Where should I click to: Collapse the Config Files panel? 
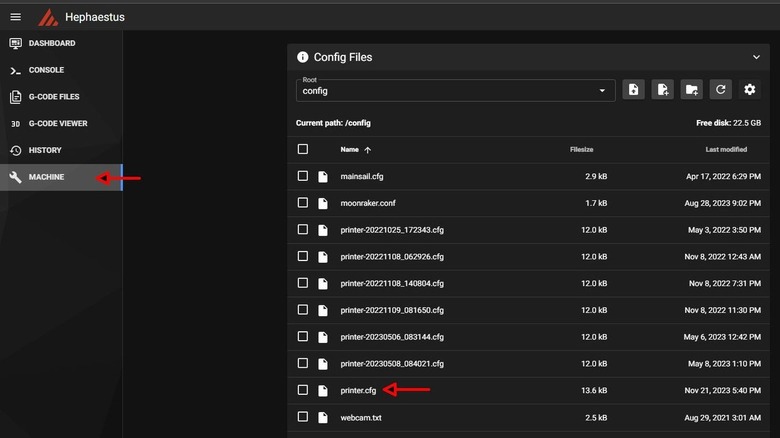[x=756, y=58]
